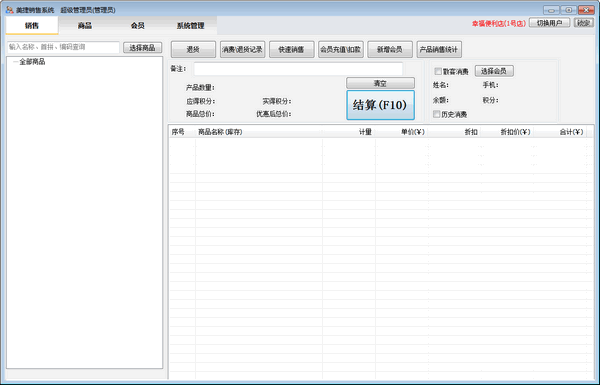Open 产品销售统计 statistics
The width and height of the screenshot is (600, 385).
(x=439, y=49)
